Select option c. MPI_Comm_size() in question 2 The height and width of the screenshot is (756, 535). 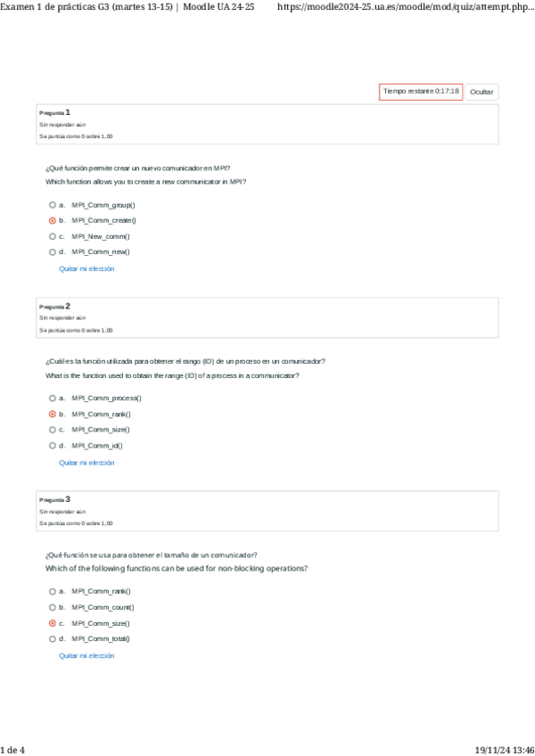(x=53, y=430)
